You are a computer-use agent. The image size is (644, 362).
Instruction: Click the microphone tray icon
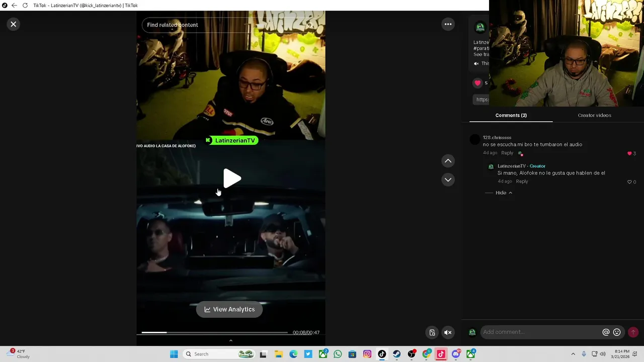[x=584, y=354]
